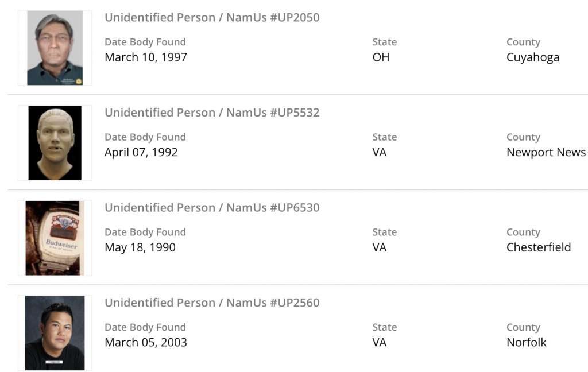Screen dimensions: 588x372
Task: Select the Cuyahoga county value
Action: tap(533, 57)
